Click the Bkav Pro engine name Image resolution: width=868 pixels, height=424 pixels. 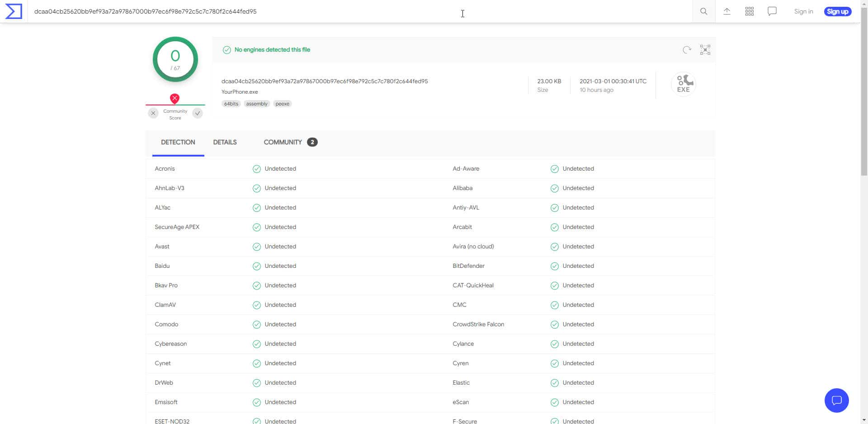pos(166,286)
